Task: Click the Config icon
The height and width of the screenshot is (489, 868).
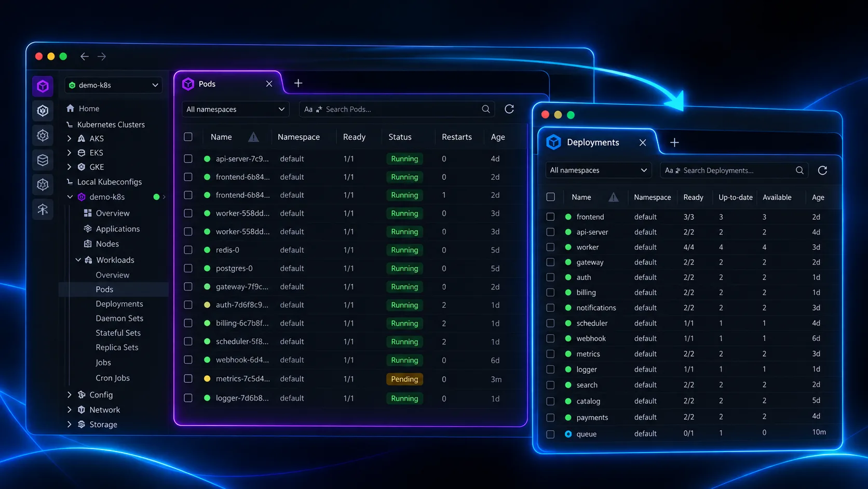Action: 82,394
